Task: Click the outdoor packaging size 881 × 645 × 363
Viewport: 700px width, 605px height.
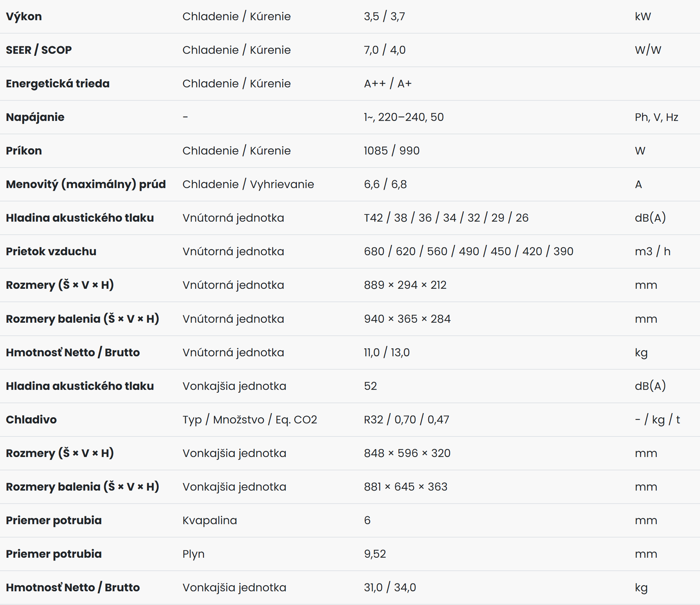Action: [406, 487]
